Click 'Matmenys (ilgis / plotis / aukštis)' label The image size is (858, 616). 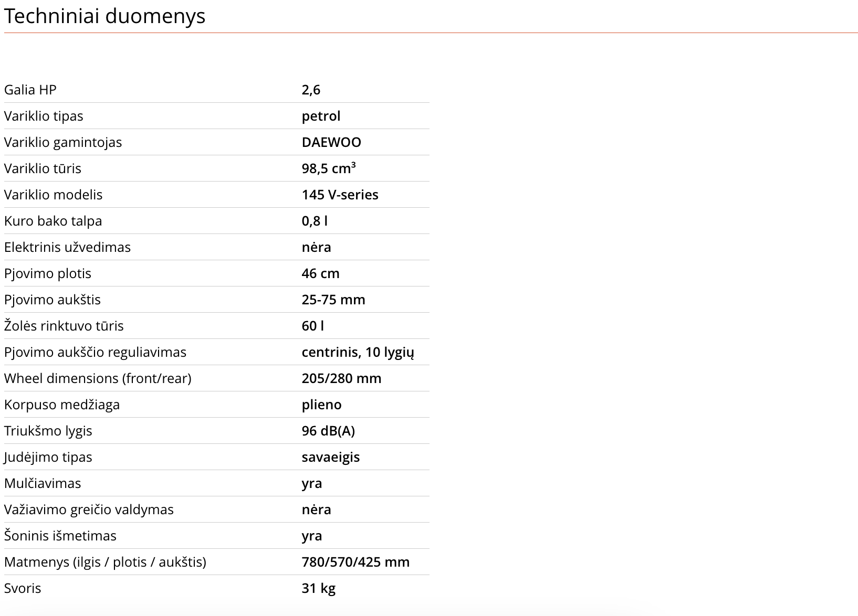[x=105, y=562]
